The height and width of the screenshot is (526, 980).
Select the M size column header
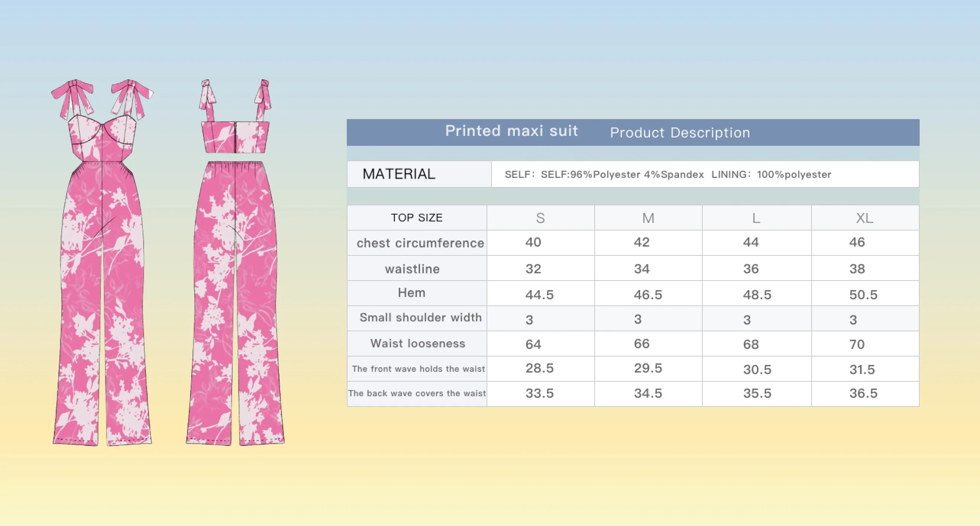(648, 218)
